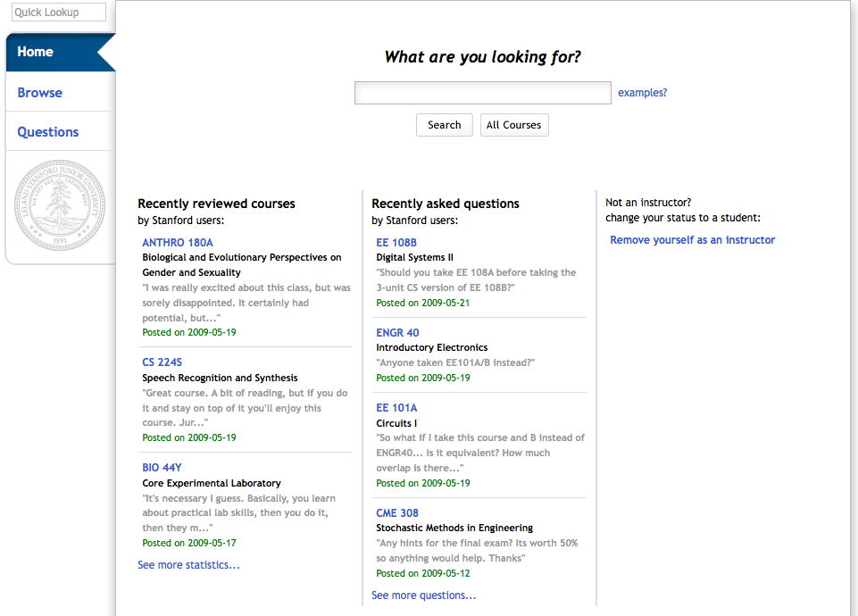
Task: Click the title 'Introductory Electronics'
Action: pyautogui.click(x=432, y=347)
